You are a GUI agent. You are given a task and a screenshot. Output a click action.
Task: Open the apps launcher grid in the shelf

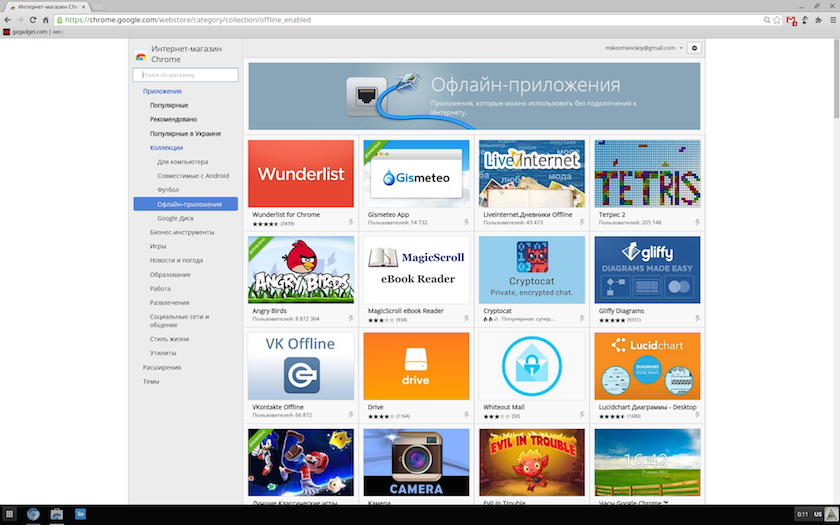pyautogui.click(x=9, y=514)
